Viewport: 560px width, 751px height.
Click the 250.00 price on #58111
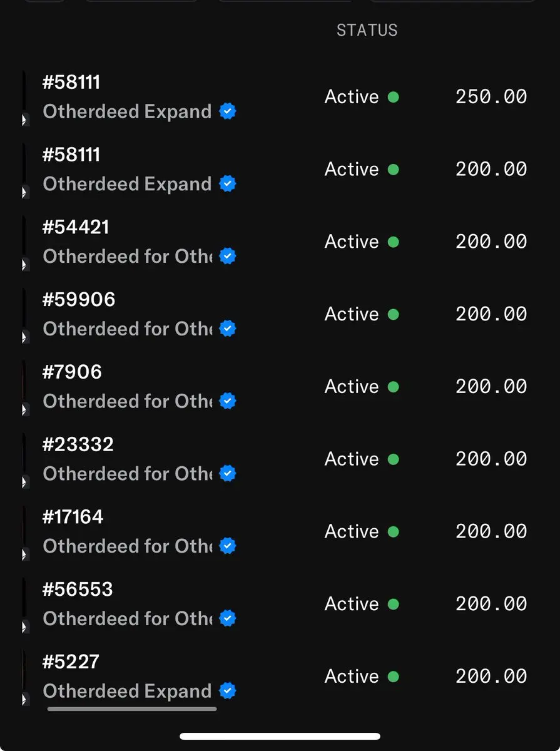click(x=491, y=97)
